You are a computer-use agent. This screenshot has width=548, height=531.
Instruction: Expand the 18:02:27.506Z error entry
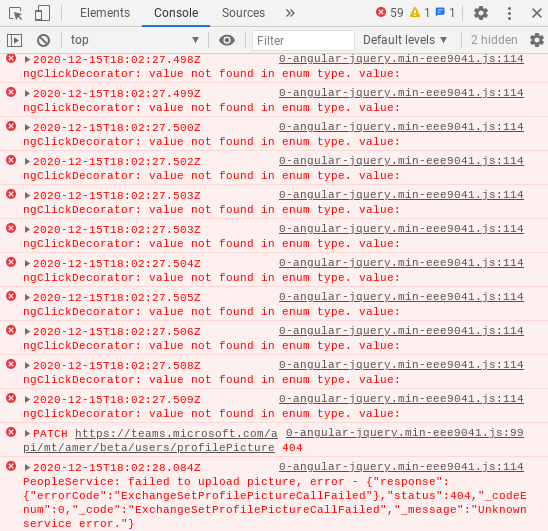(27, 331)
